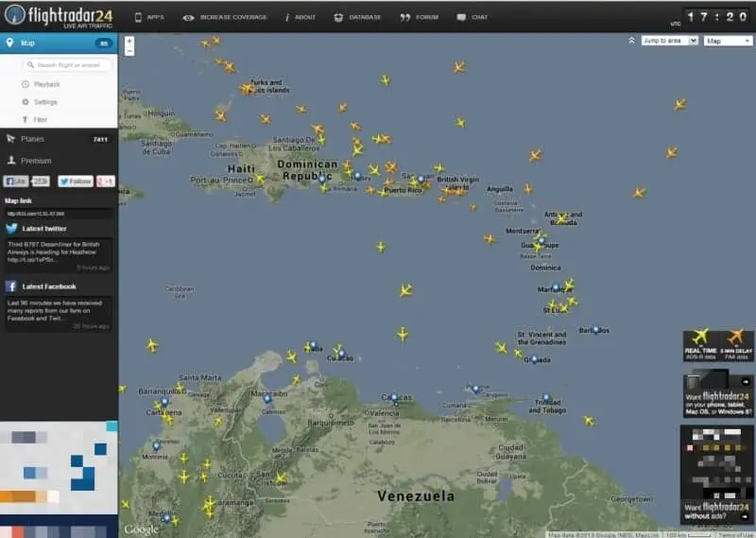Open the Apps page from top navigation
The width and height of the screenshot is (756, 538).
149,17
